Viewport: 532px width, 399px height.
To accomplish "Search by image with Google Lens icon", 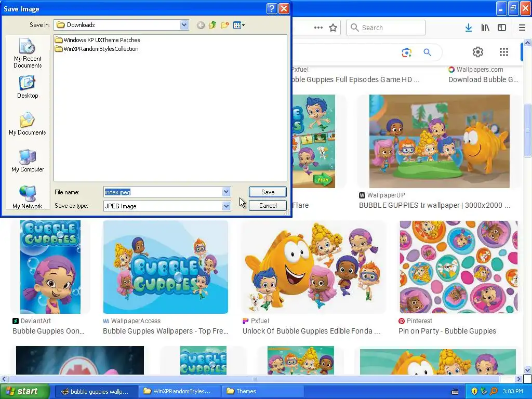I will tap(406, 52).
